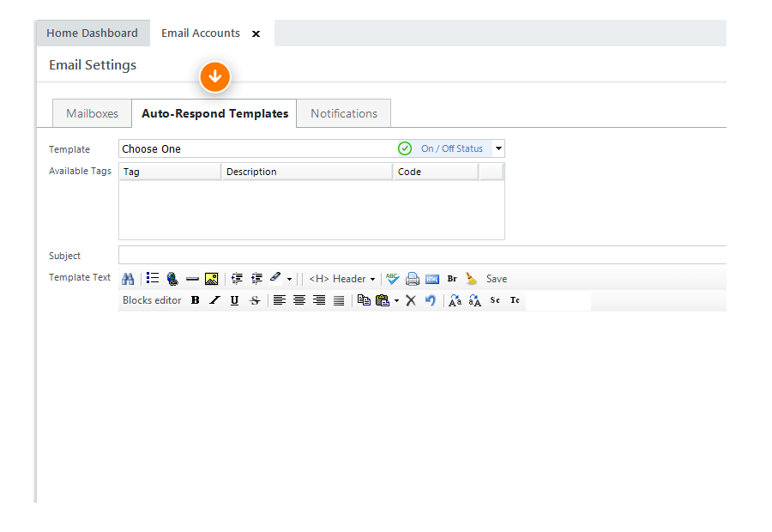The width and height of the screenshot is (772, 532).
Task: Select the Auto-Respond Templates tab
Action: pos(214,113)
